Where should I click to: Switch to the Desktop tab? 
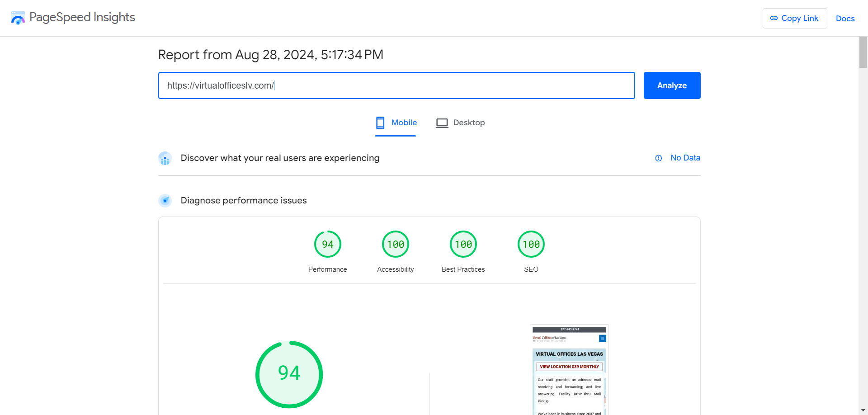coord(460,123)
